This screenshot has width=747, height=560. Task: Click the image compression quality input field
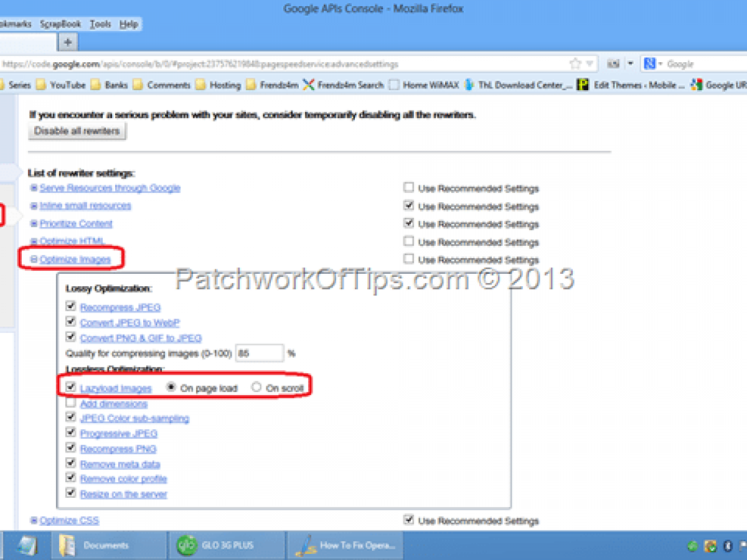[259, 353]
